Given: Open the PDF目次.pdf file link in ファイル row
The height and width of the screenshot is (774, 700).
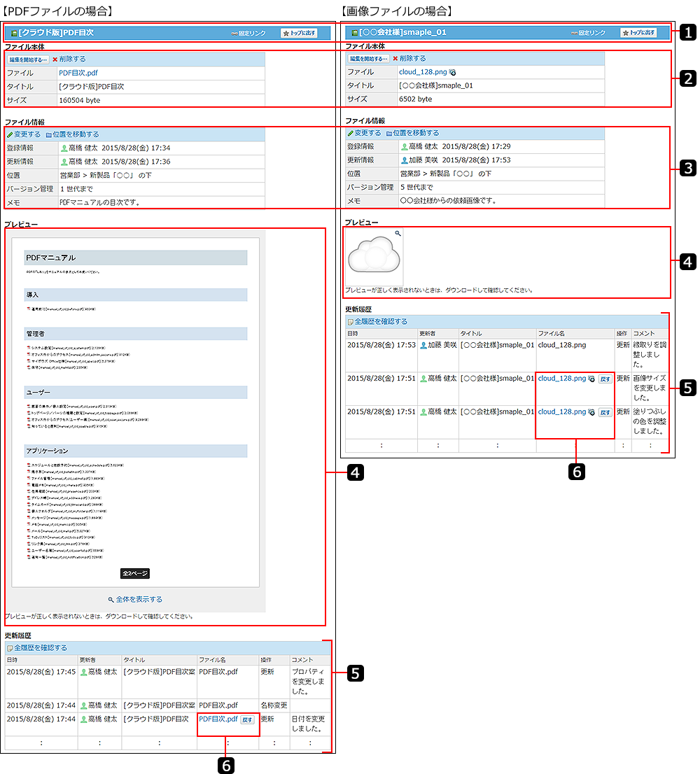Looking at the screenshot, I should [78, 73].
